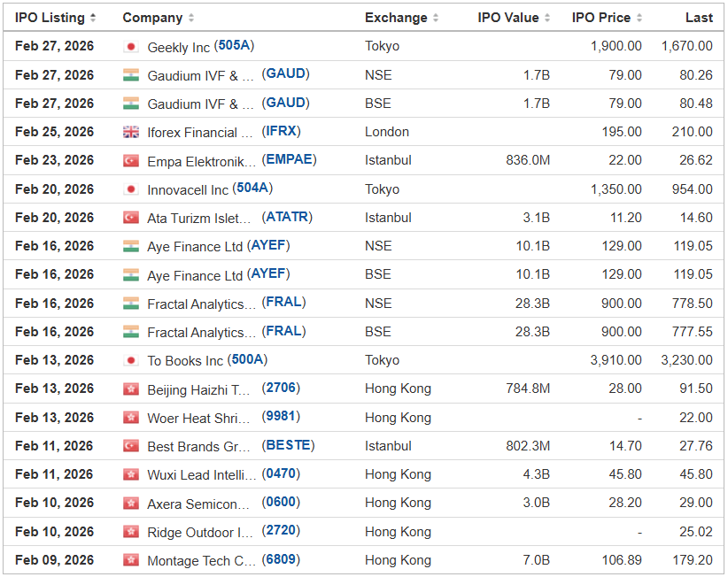Click Last price 80.48 cell
Viewport: 728px width, 577px height.
[x=696, y=104]
